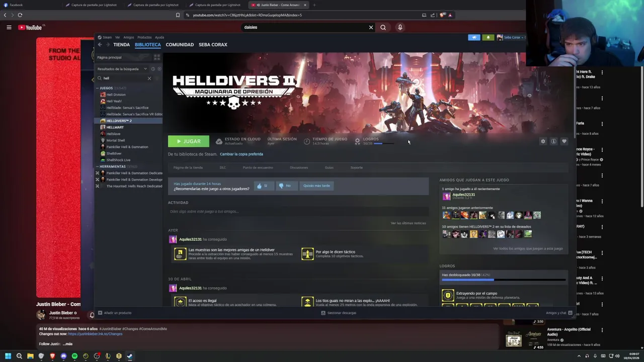Open Página de la tienda game tab
Screen dimensions: 644x362
point(188,167)
